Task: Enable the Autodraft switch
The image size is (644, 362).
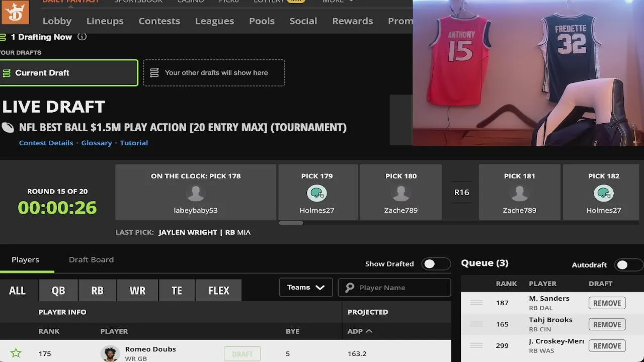Action: pyautogui.click(x=629, y=265)
